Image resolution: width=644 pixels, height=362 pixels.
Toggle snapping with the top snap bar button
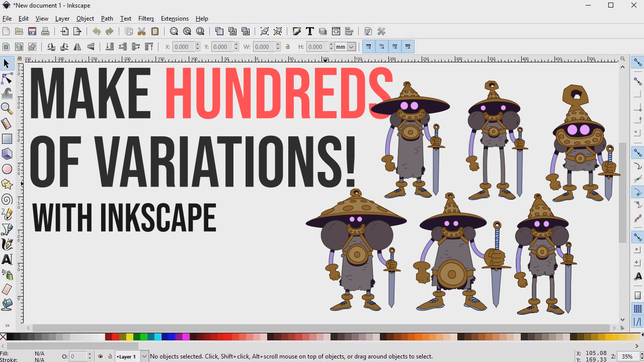637,62
